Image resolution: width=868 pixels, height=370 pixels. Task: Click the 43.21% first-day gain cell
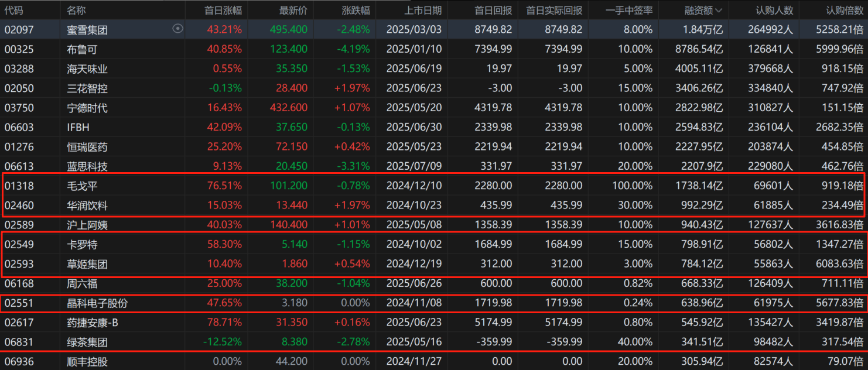[x=224, y=29]
